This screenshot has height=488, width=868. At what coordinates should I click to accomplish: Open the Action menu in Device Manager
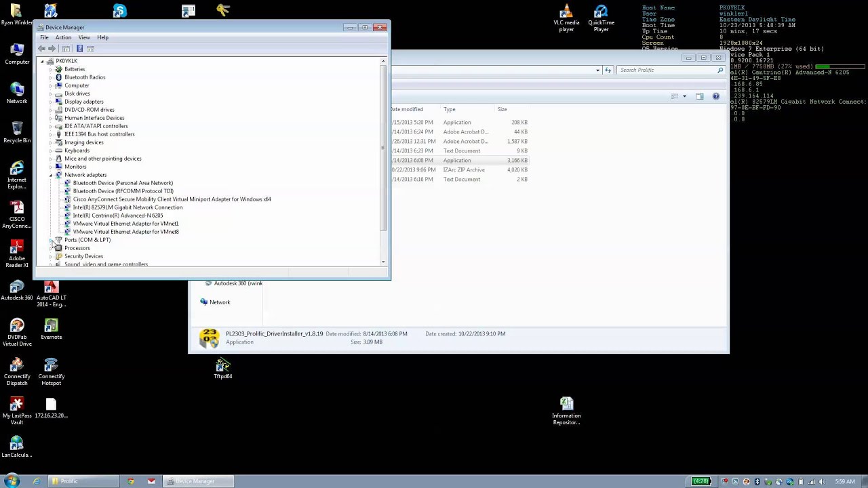point(63,37)
